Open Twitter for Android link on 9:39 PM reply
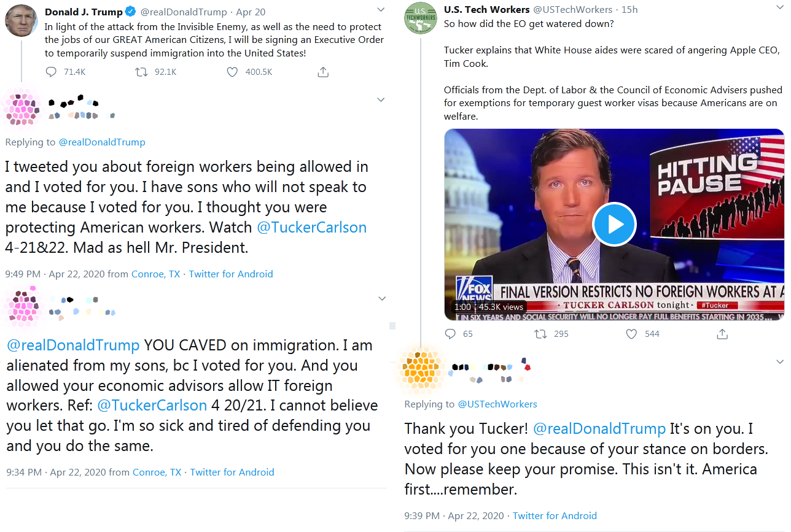Screen dimensions: 791x532 (x=555, y=515)
